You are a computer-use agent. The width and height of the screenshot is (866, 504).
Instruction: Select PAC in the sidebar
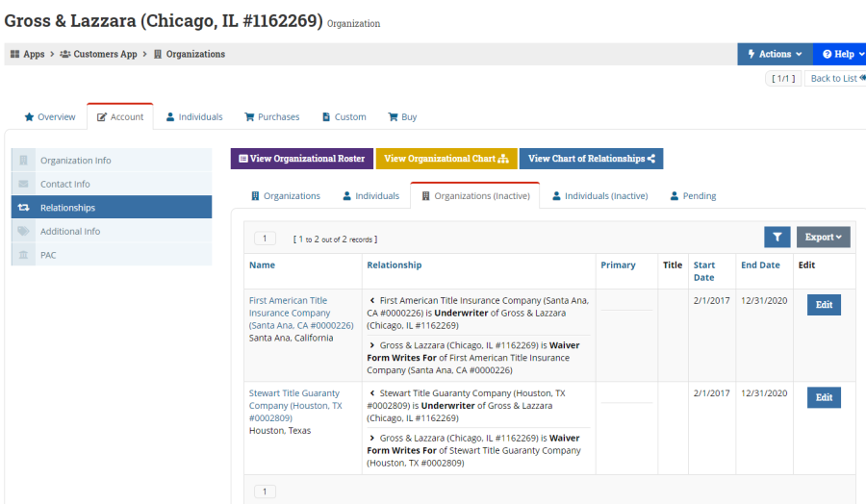(112, 255)
